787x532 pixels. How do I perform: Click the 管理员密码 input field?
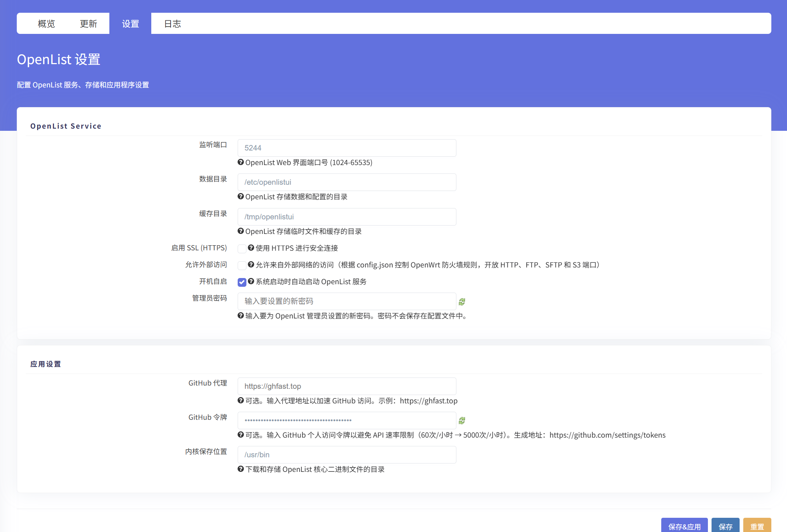click(x=347, y=301)
